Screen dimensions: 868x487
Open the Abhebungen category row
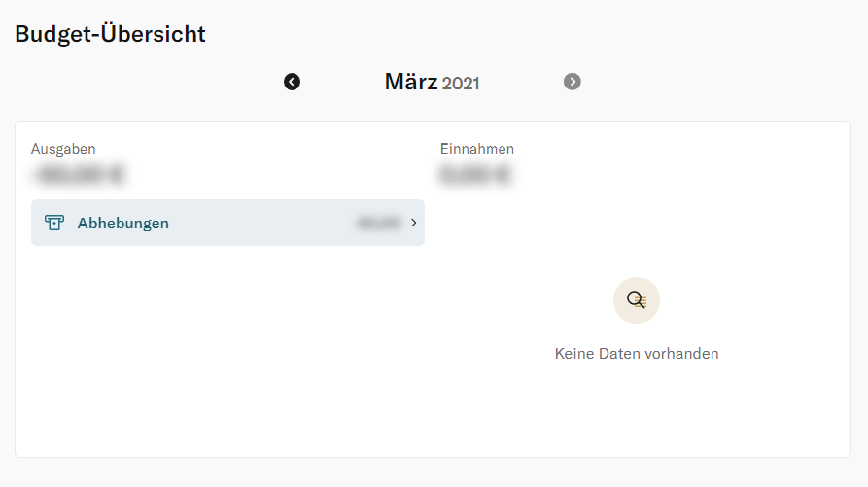pos(227,223)
